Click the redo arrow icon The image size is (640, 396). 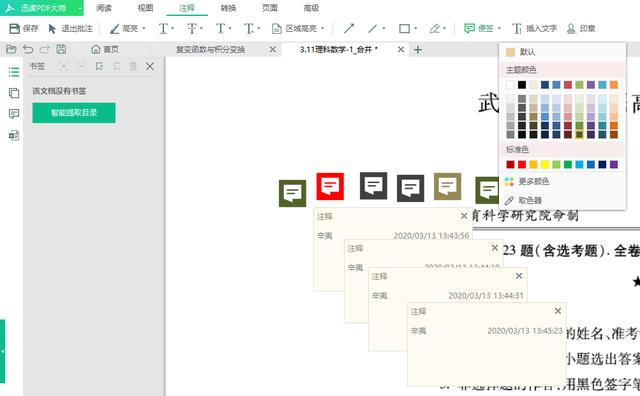tap(44, 49)
